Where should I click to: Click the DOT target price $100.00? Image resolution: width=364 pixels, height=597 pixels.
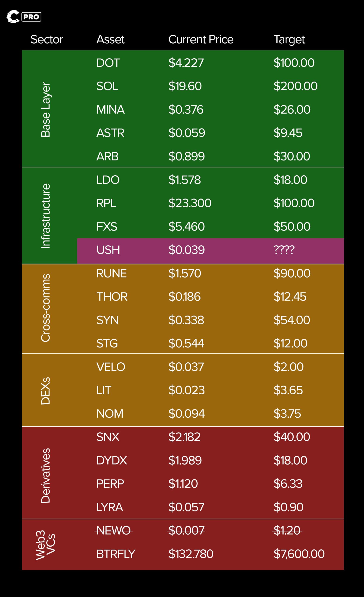click(294, 63)
